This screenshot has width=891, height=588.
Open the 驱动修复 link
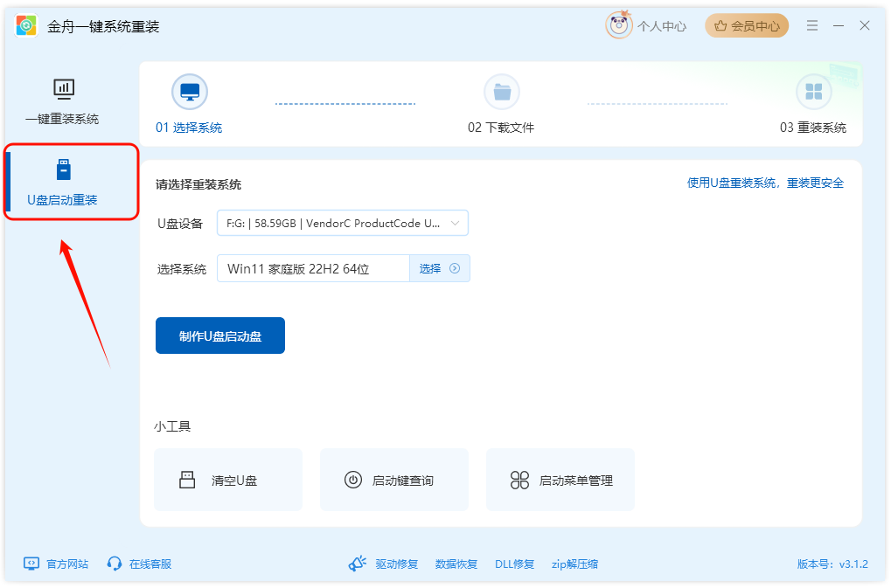tap(397, 564)
